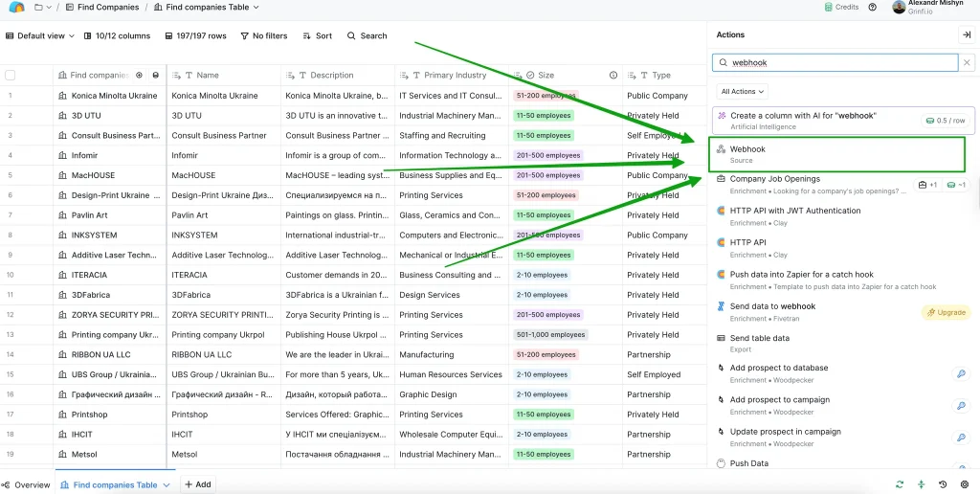Add a new table with + Add
980x494 pixels.
(197, 484)
